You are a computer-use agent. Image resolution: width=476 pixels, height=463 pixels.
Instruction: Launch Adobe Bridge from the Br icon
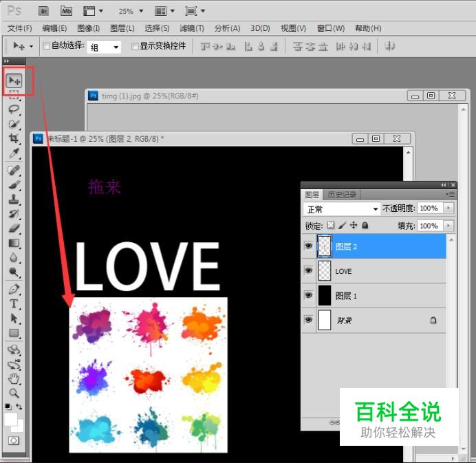pos(43,11)
